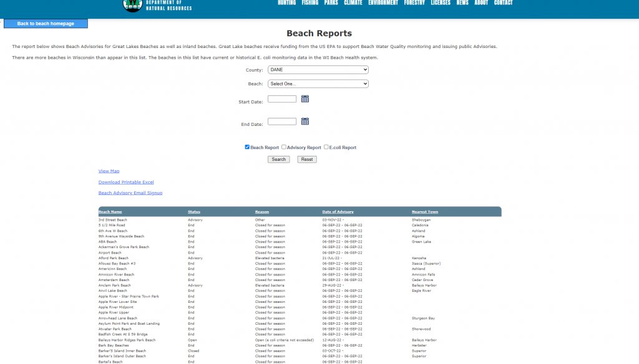Click the 'Sheboygan' nearest town cell
The height and width of the screenshot is (364, 639).
point(421,220)
